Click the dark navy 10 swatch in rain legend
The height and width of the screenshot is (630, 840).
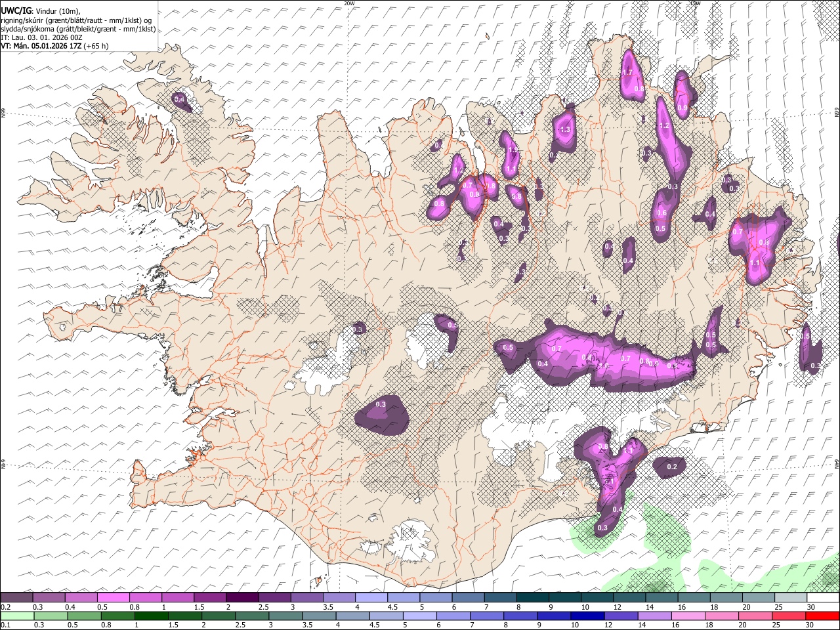click(587, 616)
